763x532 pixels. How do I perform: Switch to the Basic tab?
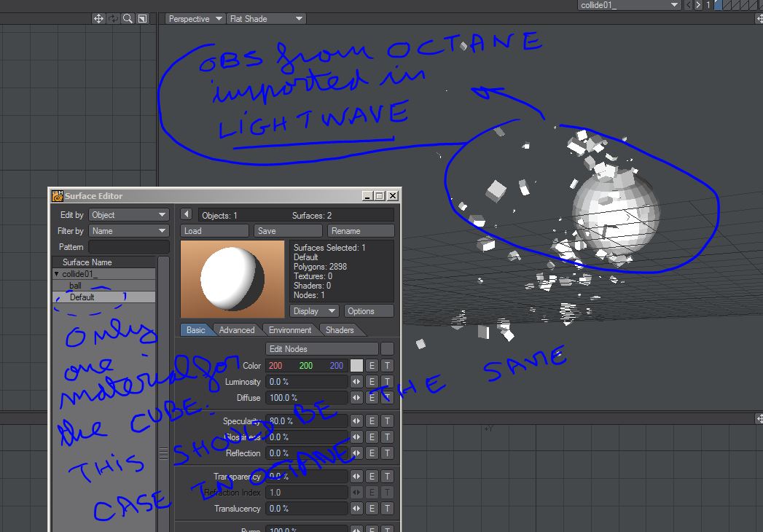[195, 330]
